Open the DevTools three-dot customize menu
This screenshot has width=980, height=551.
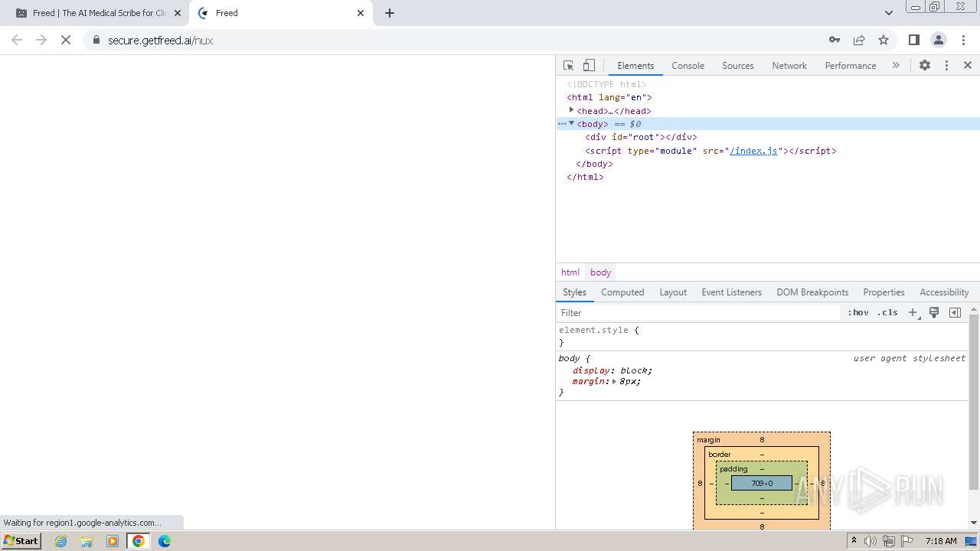click(946, 66)
